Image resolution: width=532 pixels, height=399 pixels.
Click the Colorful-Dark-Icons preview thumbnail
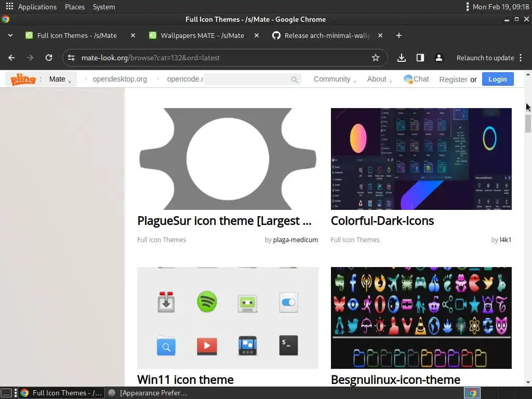(421, 159)
